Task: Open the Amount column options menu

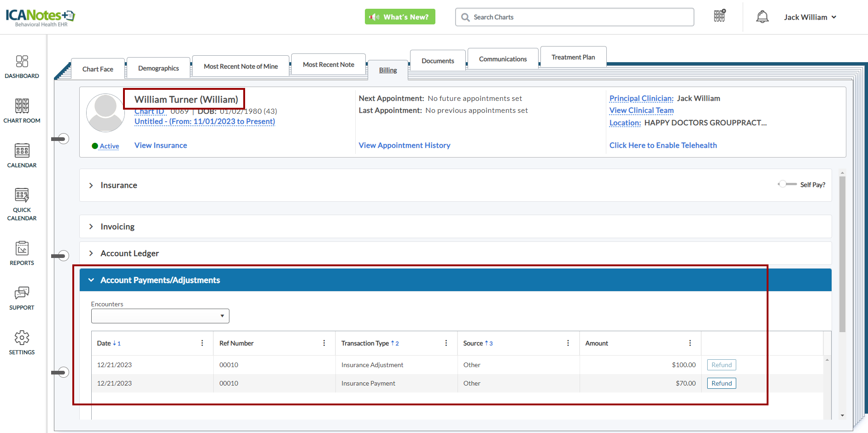Action: [690, 343]
